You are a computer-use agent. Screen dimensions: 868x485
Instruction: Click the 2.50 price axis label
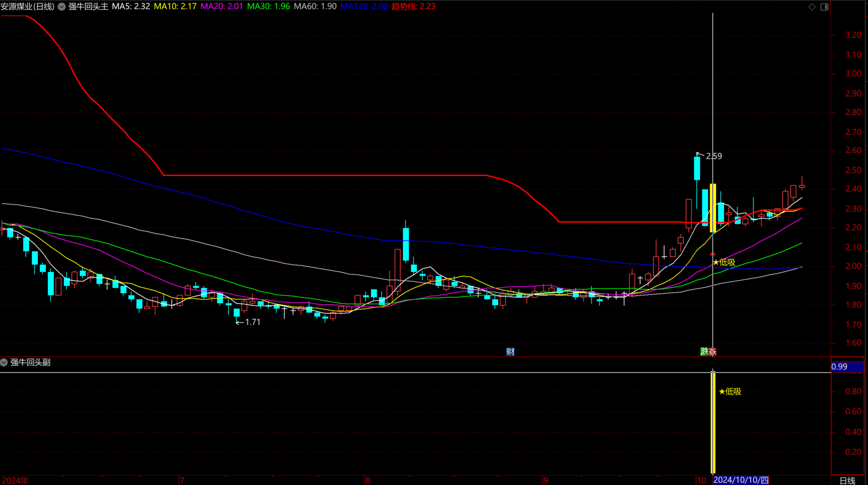point(853,171)
